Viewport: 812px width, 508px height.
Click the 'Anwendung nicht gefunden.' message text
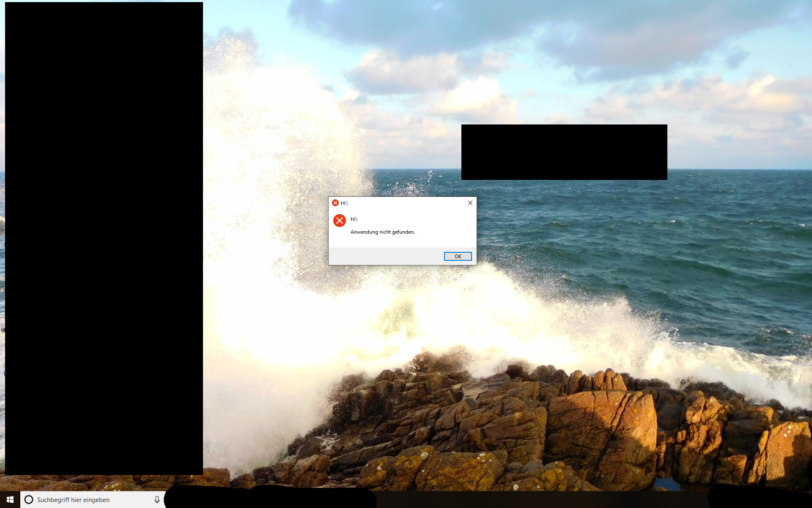(x=382, y=232)
